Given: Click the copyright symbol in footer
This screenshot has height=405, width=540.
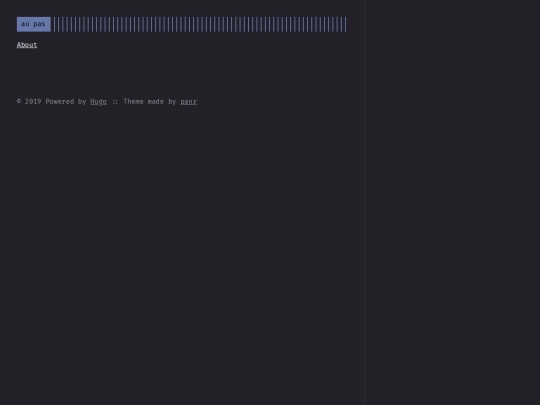Looking at the screenshot, I should point(19,101).
